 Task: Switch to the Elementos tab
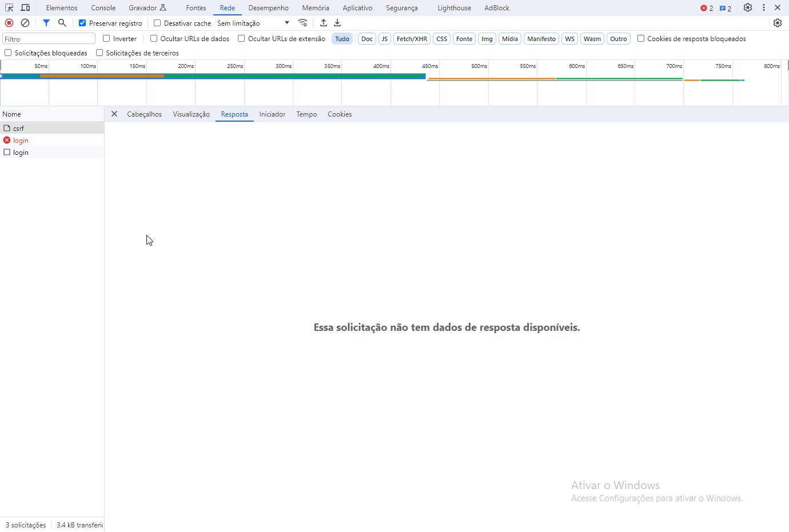click(x=62, y=8)
